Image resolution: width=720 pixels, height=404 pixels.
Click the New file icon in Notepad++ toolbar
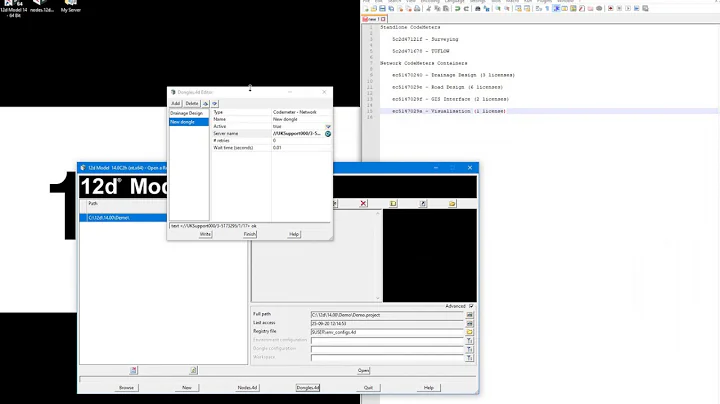click(x=366, y=9)
